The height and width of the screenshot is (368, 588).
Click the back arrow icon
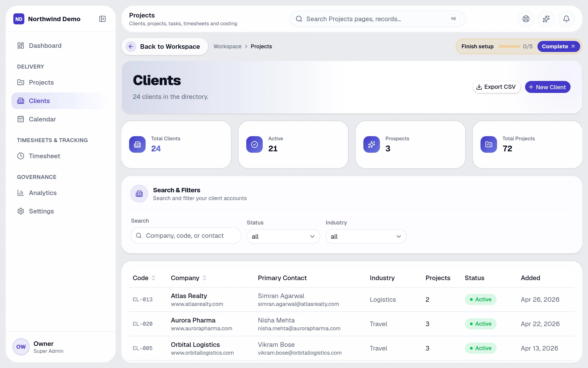[131, 46]
